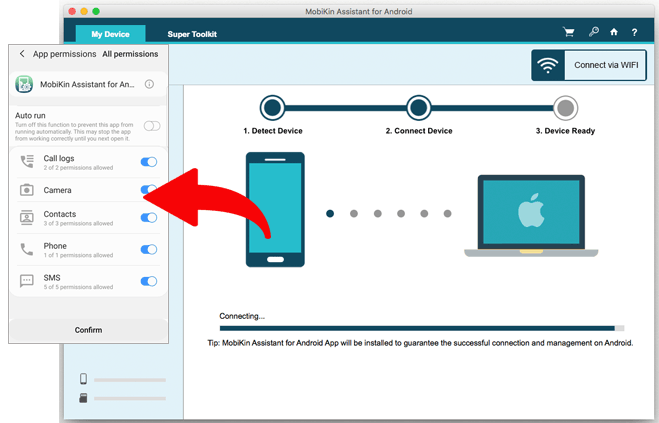This screenshot has height=423, width=659.
Task: Switch to the My Device tab
Action: tap(111, 34)
